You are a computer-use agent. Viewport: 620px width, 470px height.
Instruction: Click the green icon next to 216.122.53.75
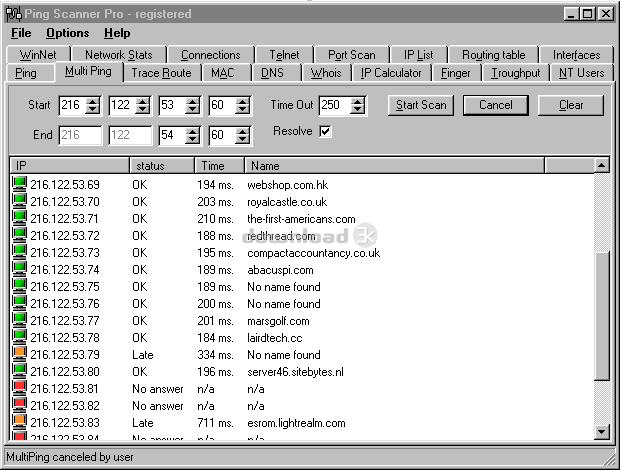(x=19, y=286)
